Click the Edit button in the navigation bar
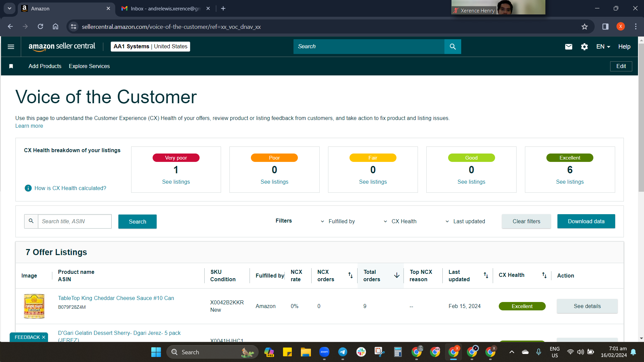This screenshot has height=362, width=644. tap(621, 66)
